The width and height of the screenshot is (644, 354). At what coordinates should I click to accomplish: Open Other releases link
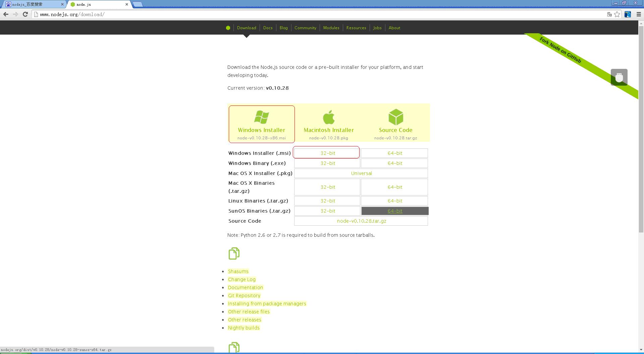point(245,320)
